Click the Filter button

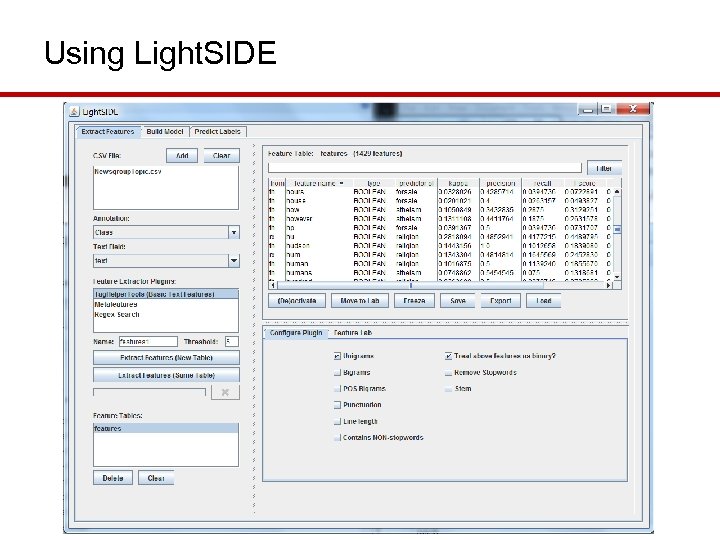coord(604,168)
